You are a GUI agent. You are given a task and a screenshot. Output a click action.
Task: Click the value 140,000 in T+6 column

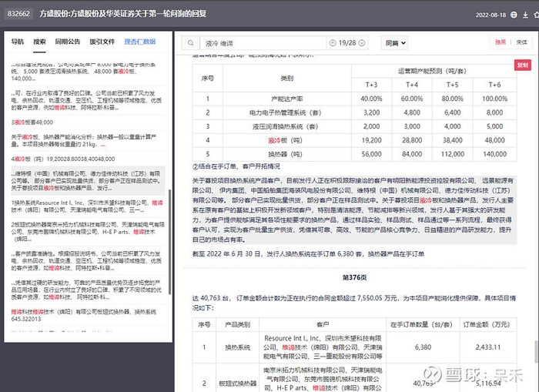tap(494, 154)
